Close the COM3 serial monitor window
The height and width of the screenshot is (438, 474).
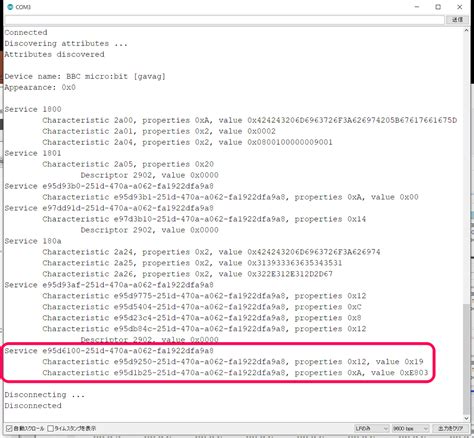(460, 7)
